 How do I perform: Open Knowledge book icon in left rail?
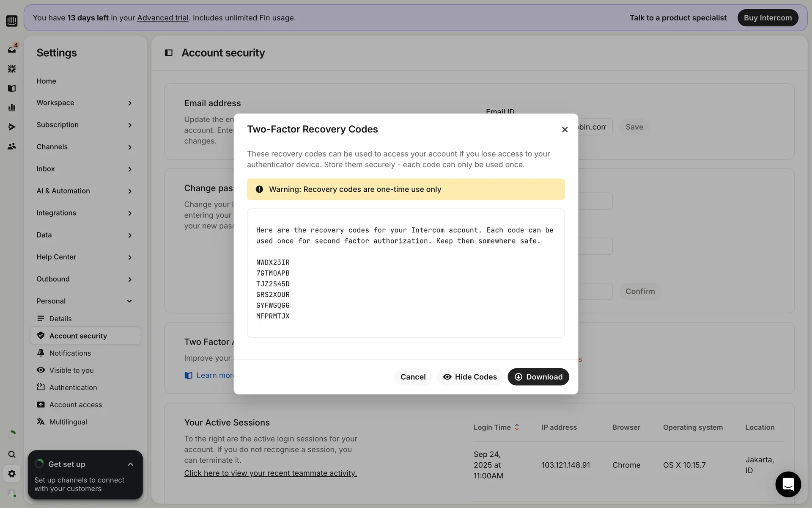pos(12,88)
